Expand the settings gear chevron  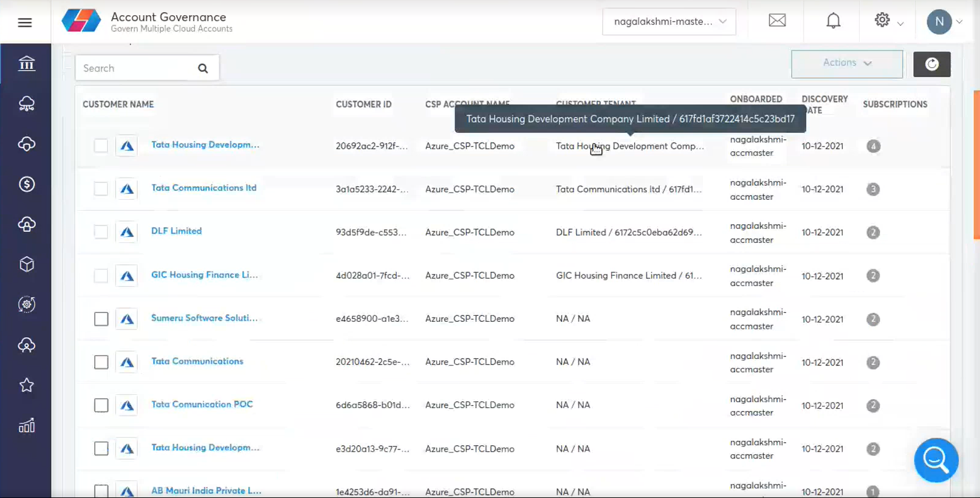[x=900, y=24]
